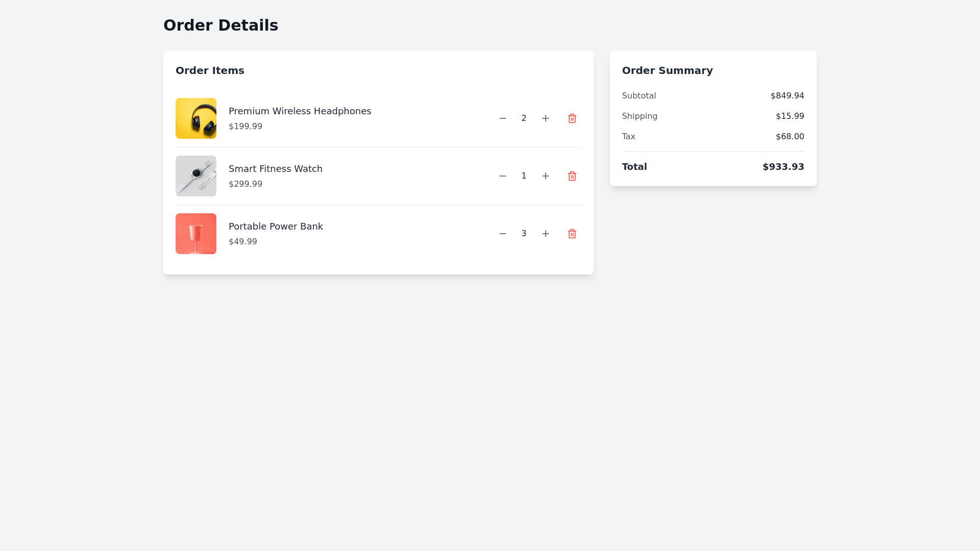
Task: Decrease Portable Power Bank quantity
Action: [503, 234]
